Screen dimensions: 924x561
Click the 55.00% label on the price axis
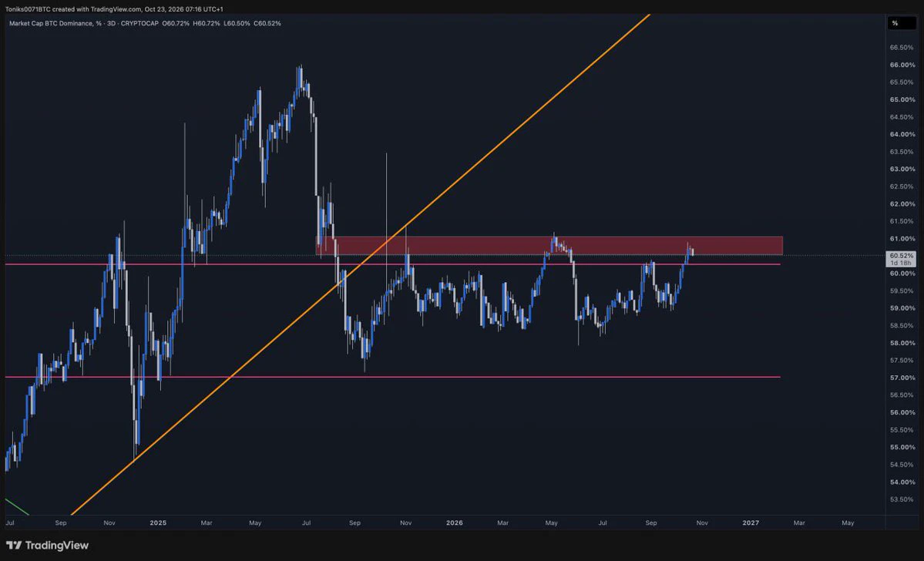click(x=902, y=447)
